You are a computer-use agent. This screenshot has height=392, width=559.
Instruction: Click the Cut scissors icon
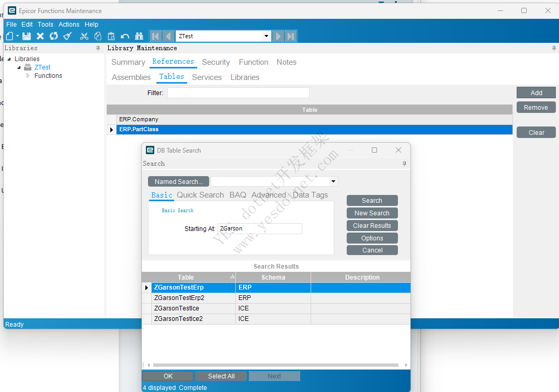(x=84, y=36)
